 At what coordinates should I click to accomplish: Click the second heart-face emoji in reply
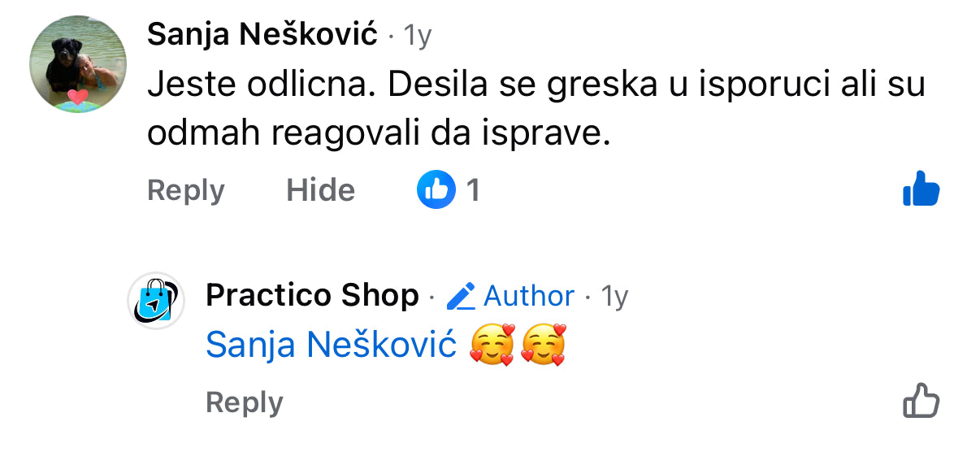543,345
